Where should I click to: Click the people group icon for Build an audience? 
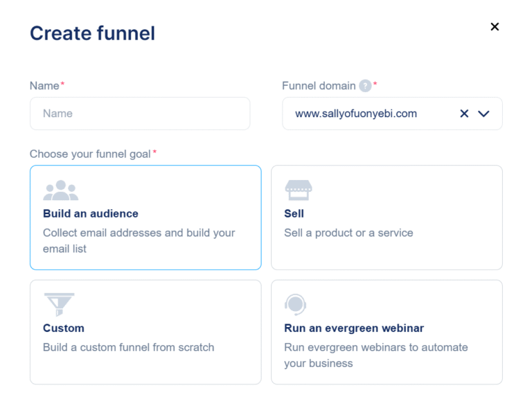click(61, 191)
